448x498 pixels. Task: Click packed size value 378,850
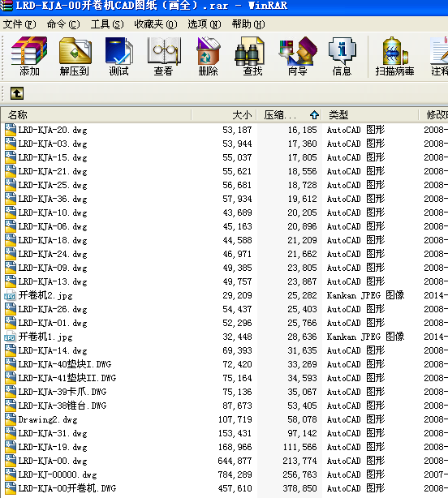[x=299, y=488]
